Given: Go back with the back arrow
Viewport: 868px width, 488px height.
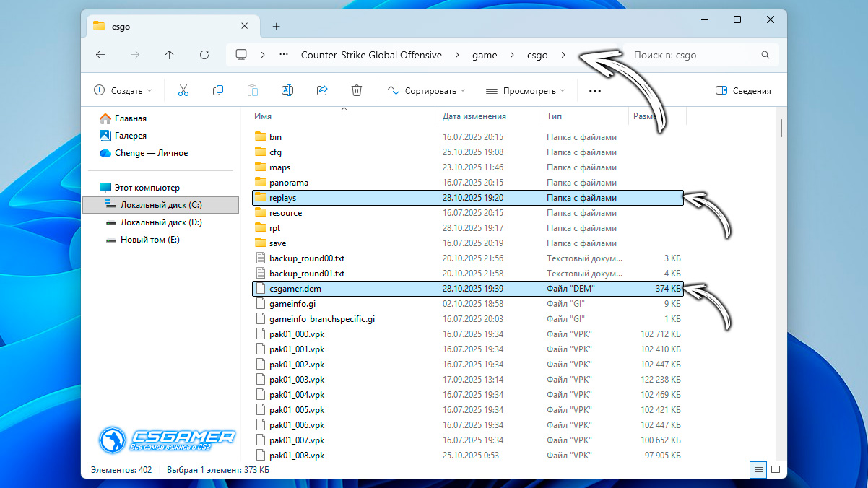Looking at the screenshot, I should click(100, 55).
